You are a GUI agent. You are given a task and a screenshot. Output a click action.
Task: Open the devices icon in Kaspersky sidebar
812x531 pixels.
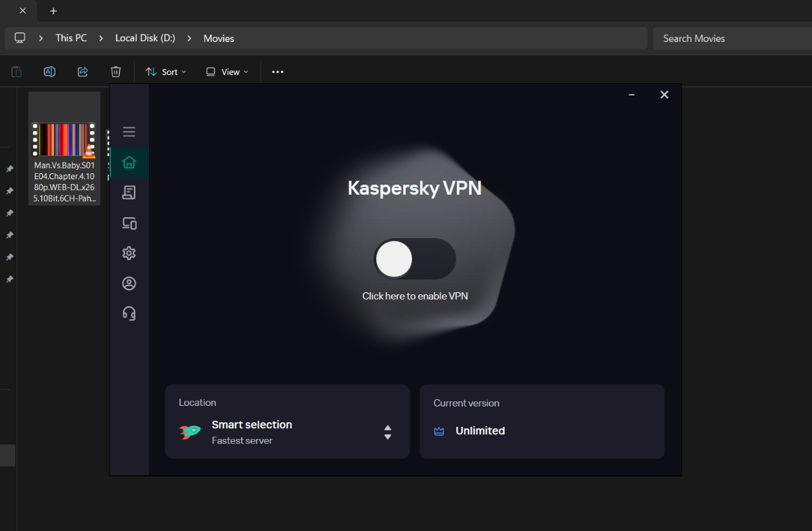tap(129, 223)
